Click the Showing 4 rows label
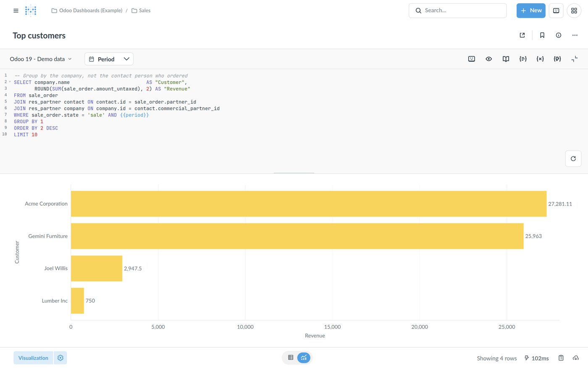 (x=497, y=358)
